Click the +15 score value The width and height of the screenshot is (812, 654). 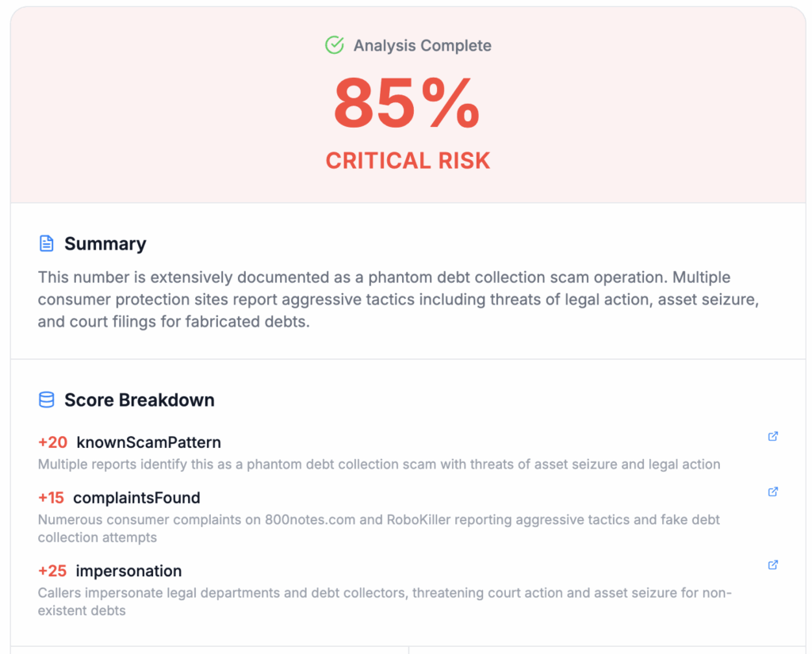(x=51, y=498)
